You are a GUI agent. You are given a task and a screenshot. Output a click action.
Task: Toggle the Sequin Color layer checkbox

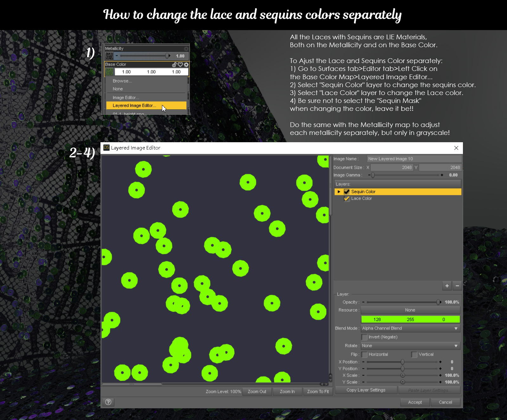point(347,192)
